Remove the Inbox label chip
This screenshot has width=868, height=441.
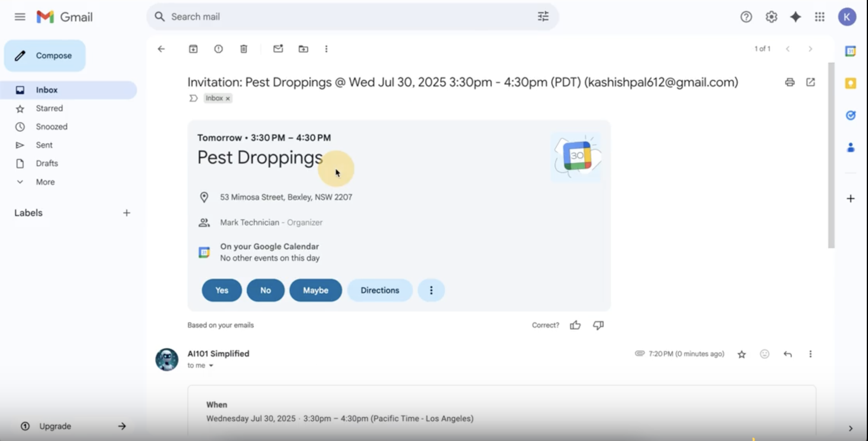point(228,98)
